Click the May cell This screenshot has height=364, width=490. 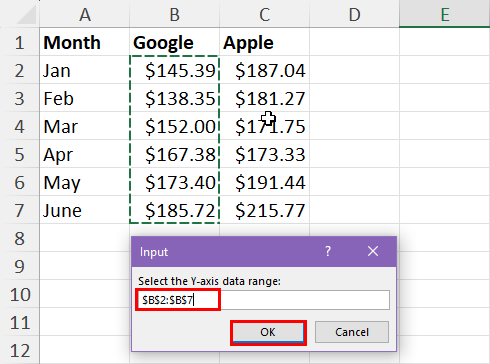click(x=85, y=182)
